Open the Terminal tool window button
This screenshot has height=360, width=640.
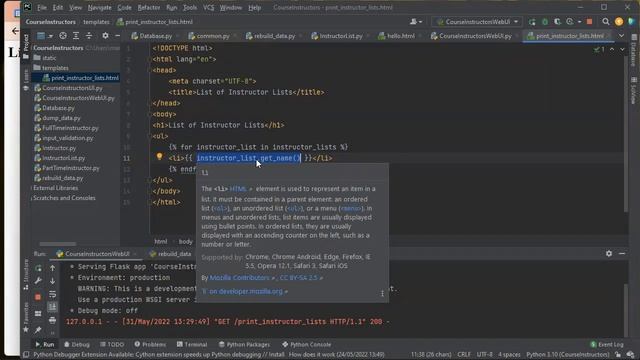click(x=192, y=344)
